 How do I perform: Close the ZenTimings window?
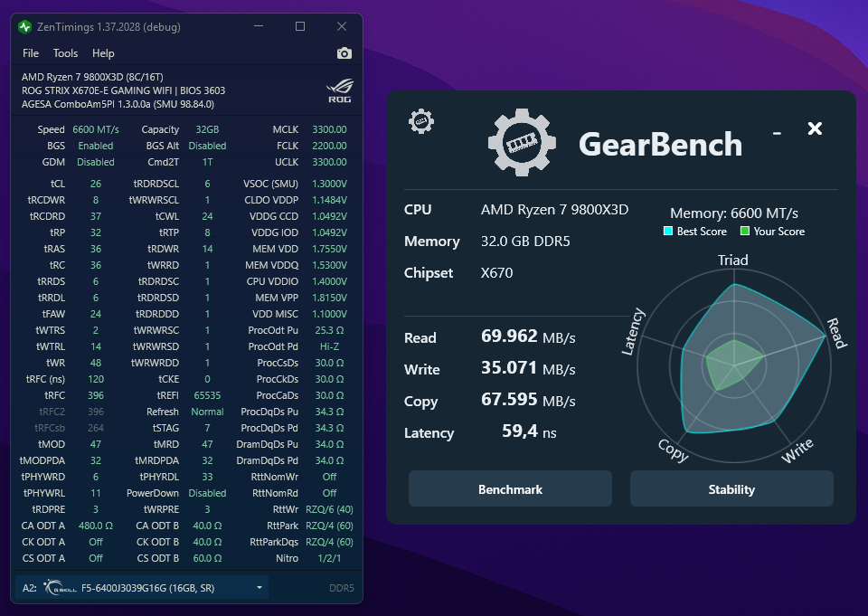click(x=342, y=26)
